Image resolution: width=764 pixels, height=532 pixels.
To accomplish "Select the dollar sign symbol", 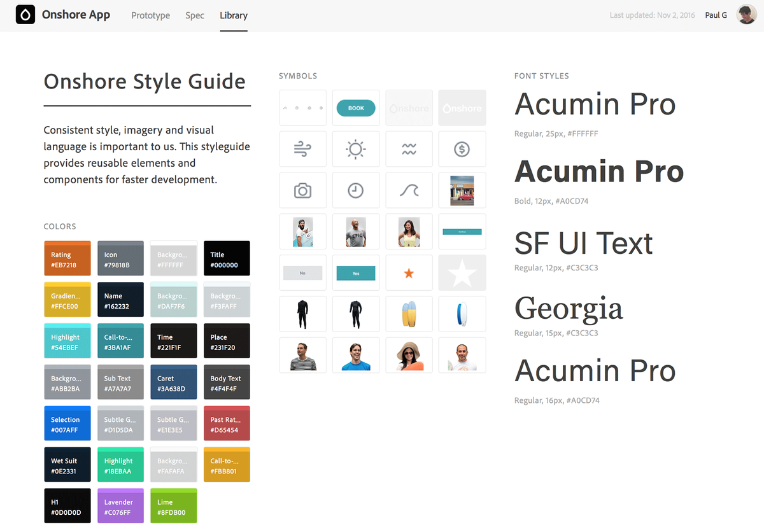I will click(462, 149).
